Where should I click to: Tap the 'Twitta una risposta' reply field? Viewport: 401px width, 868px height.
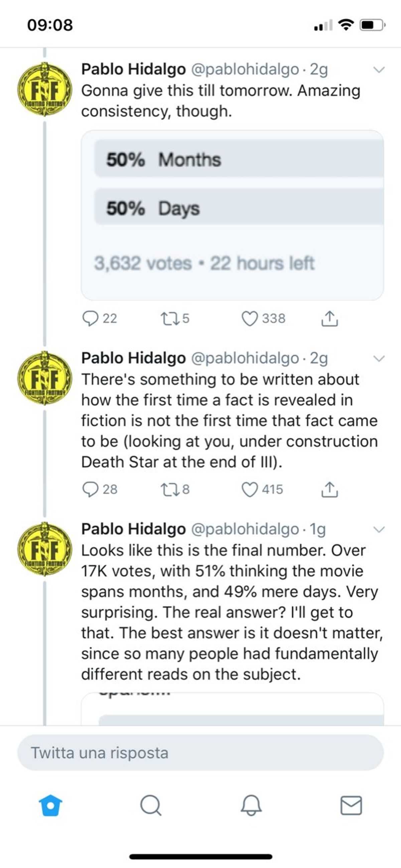click(x=200, y=752)
